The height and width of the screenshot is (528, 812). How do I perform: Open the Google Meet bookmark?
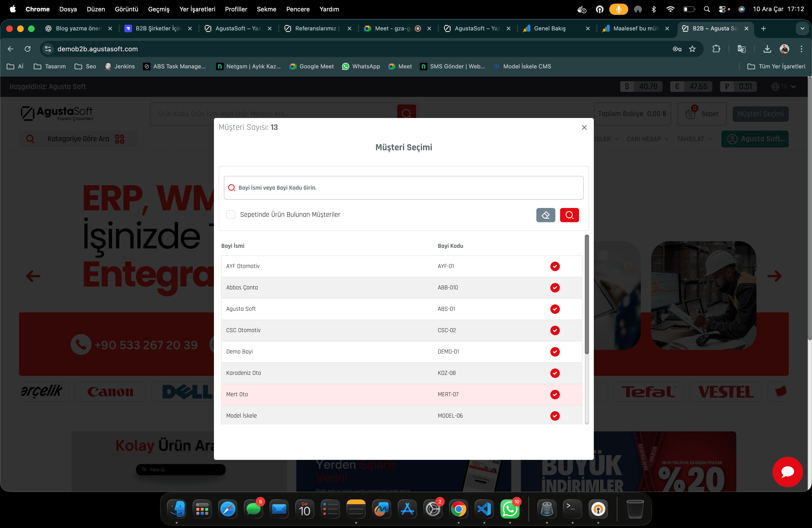click(x=312, y=66)
